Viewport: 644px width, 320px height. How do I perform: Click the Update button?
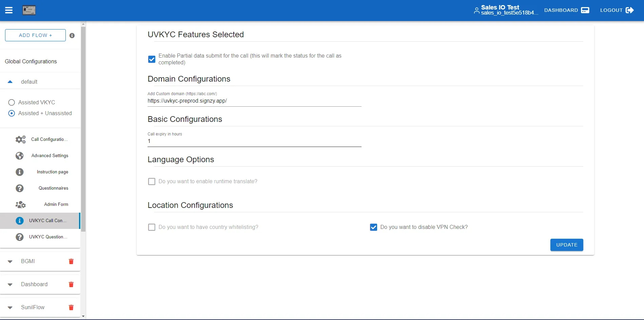click(x=567, y=245)
